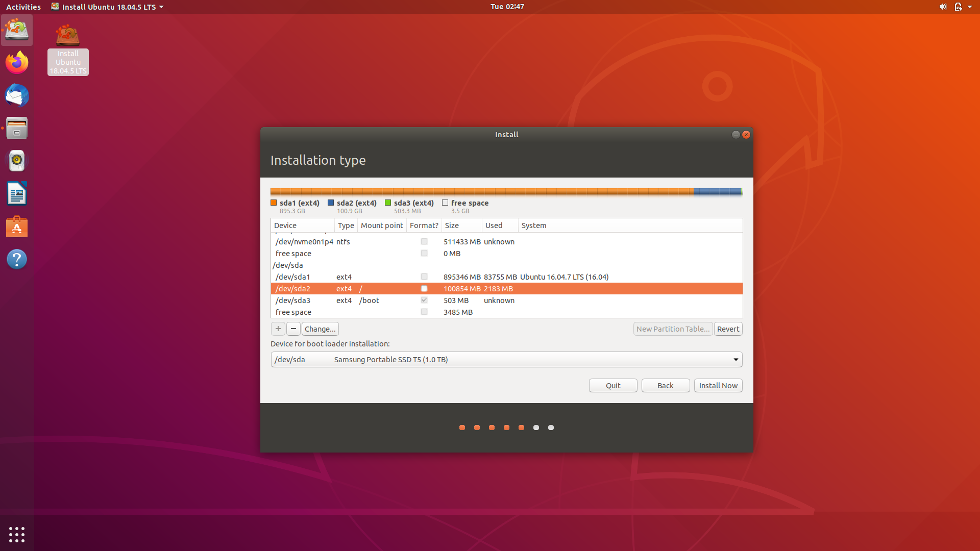Open the system status menu arrow in the top bar

(969, 7)
